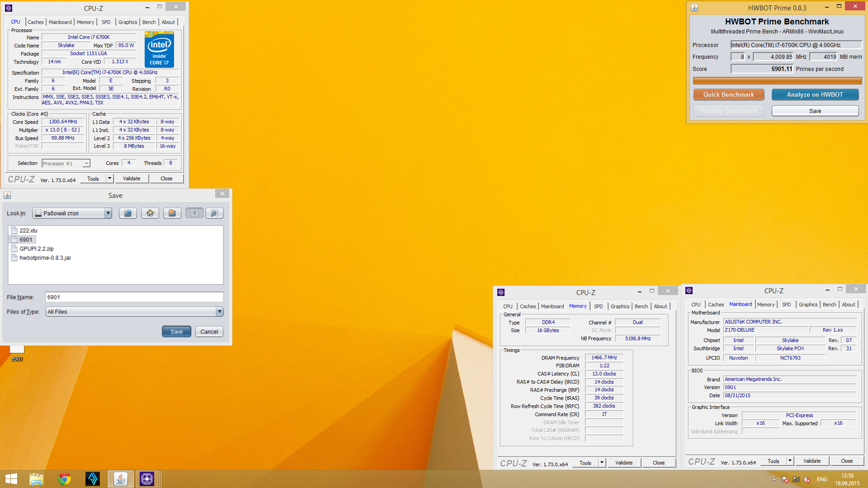The height and width of the screenshot is (488, 868).
Task: Click Up One Level folder icon in Save dialog
Action: (128, 213)
